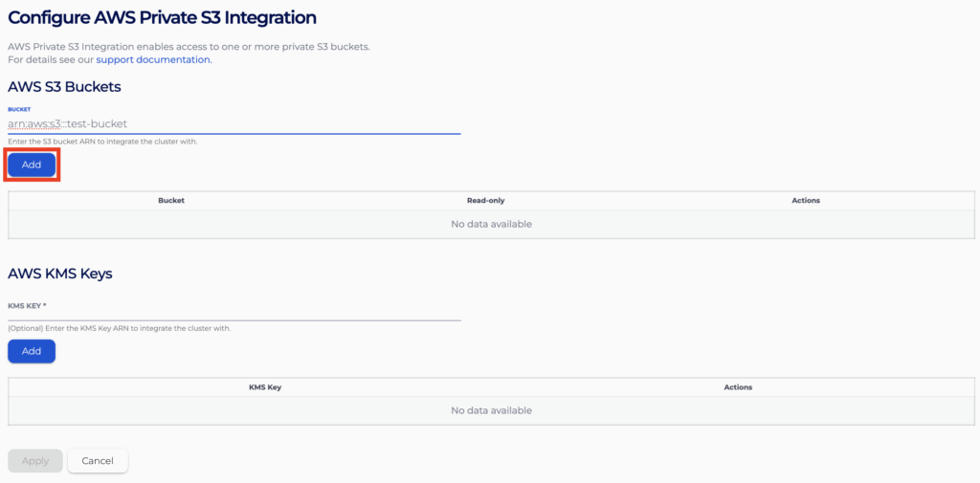Click "No data available" in buckets table
The image size is (980, 483).
coord(491,224)
